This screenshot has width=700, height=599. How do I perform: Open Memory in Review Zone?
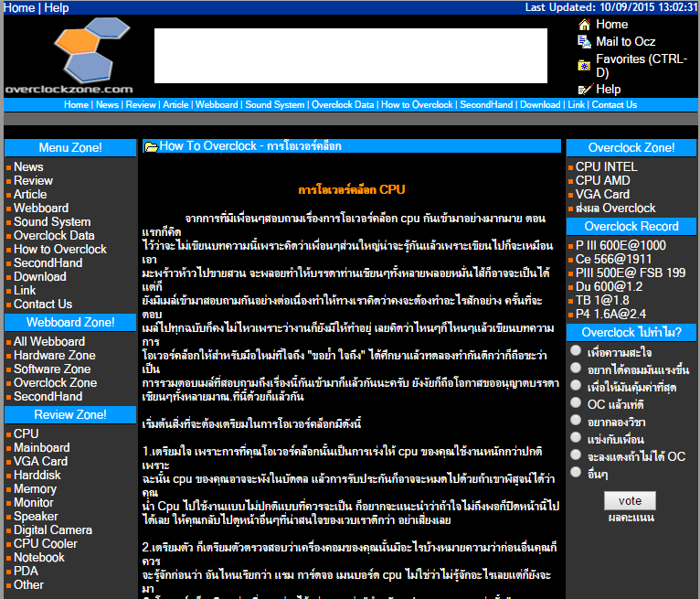pyautogui.click(x=36, y=488)
